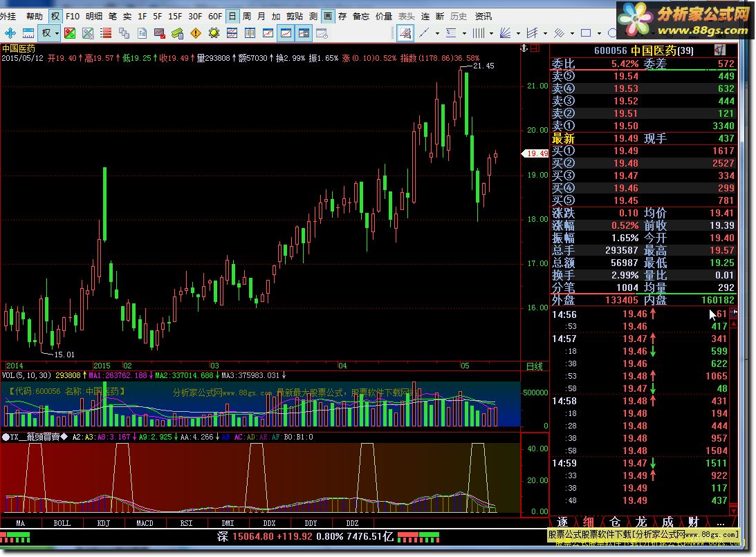Expand the dropdown arrow beside the line tool
Image resolution: width=756 pixels, height=557 pixels.
coord(437,32)
